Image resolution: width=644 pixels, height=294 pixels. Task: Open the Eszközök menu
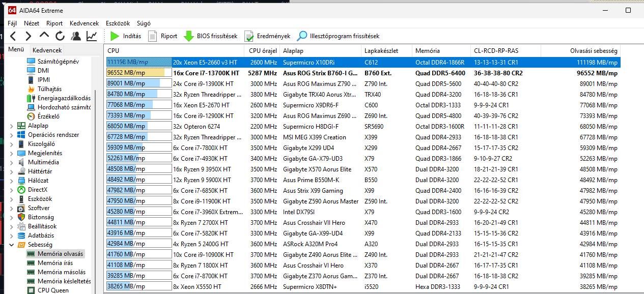(118, 23)
